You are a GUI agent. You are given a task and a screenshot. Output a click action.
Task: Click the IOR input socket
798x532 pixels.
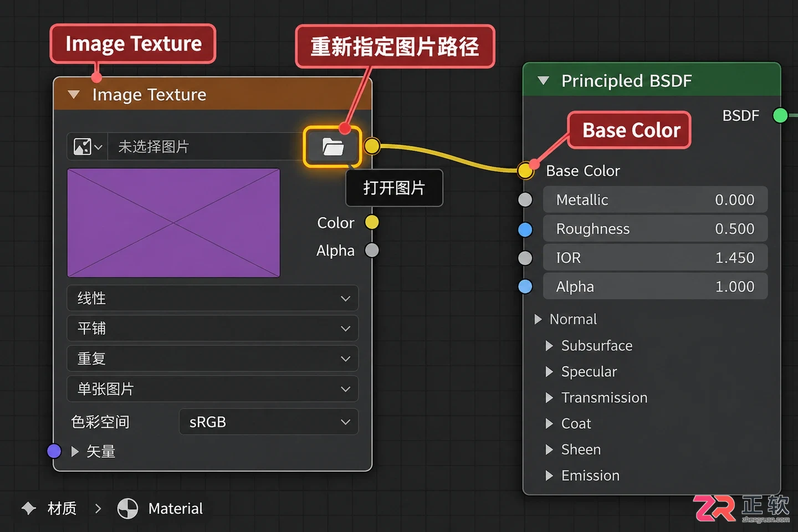pos(525,258)
